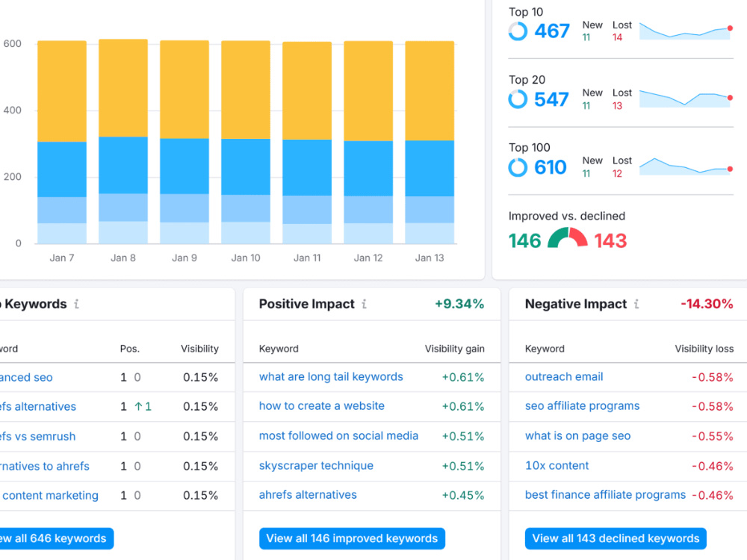Screen dimensions: 747x560
Task: Open the 'outreach email' keyword link
Action: [x=564, y=376]
